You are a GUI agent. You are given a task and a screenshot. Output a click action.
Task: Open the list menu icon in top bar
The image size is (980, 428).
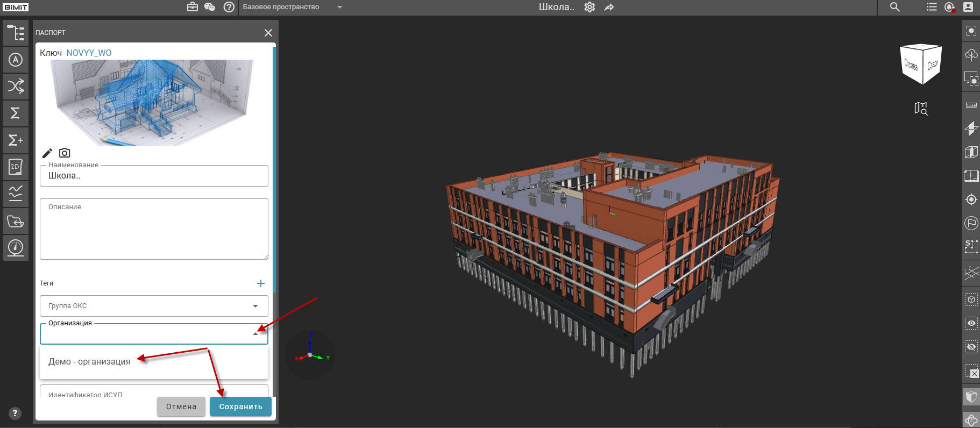tap(932, 7)
